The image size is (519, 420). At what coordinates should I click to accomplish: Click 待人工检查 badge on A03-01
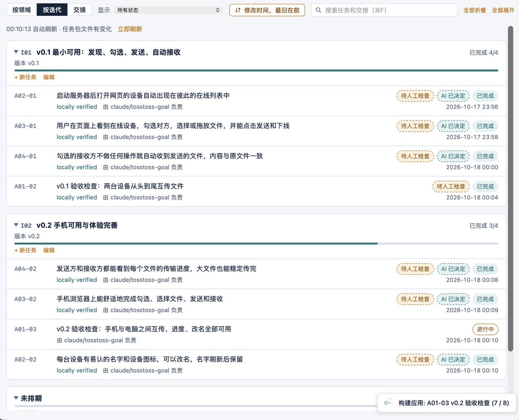415,126
